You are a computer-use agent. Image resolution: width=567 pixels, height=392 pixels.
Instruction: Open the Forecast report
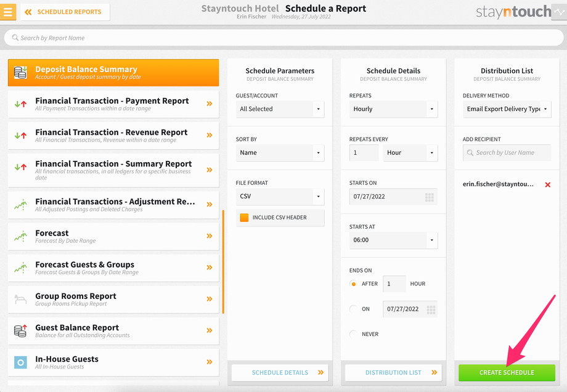tap(113, 236)
